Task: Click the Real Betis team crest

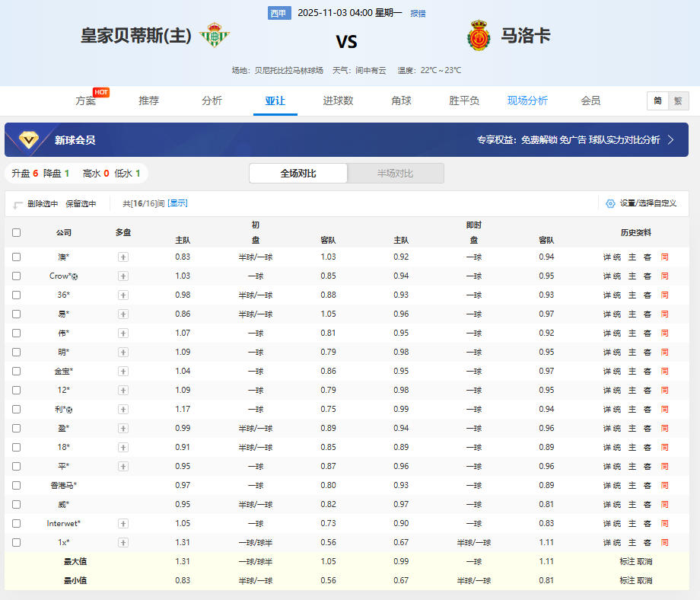Action: [x=214, y=36]
